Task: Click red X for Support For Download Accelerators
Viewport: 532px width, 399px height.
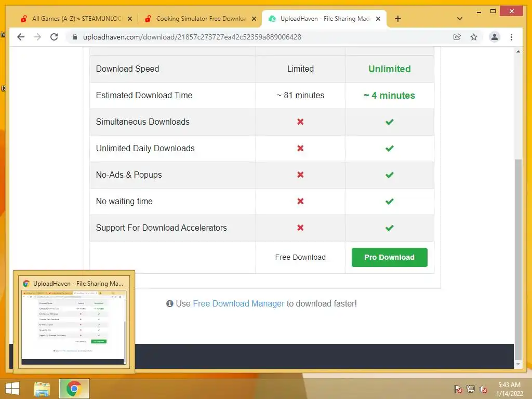Action: (x=300, y=228)
